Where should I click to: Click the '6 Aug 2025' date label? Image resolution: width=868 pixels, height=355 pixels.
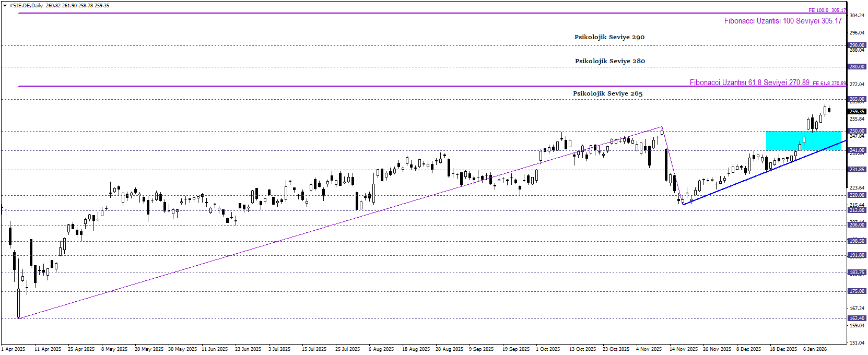coord(381,349)
